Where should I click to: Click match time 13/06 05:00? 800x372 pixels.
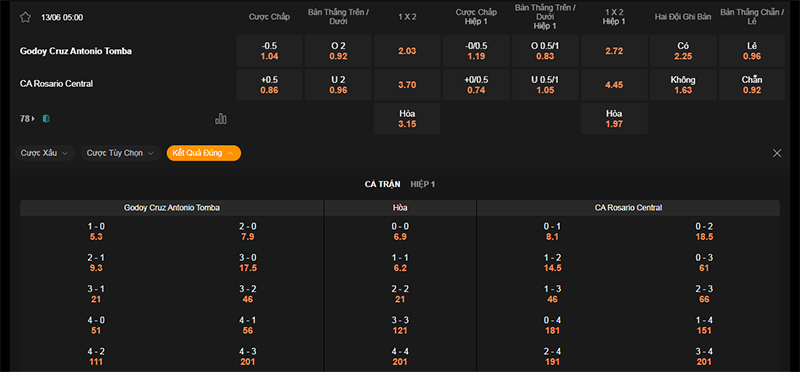click(62, 17)
